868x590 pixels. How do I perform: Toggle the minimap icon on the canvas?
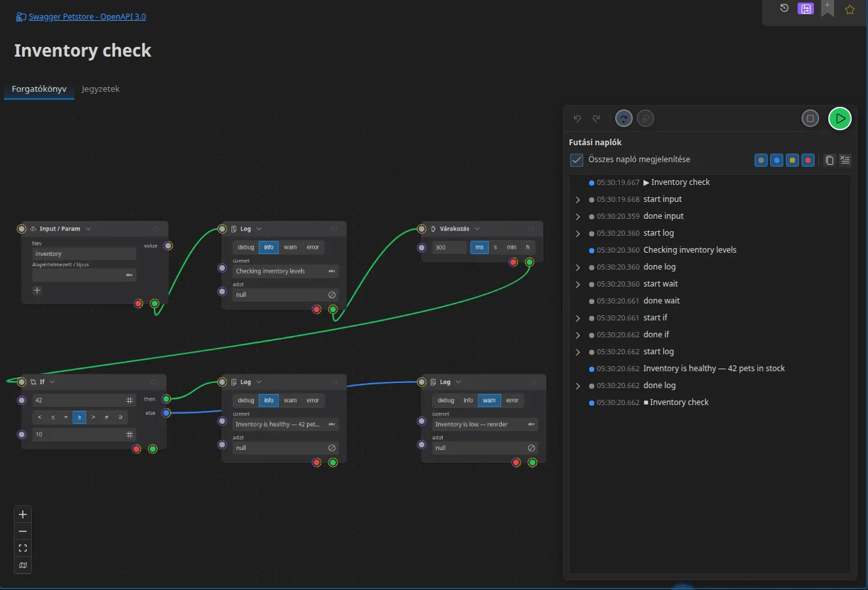coord(23,565)
